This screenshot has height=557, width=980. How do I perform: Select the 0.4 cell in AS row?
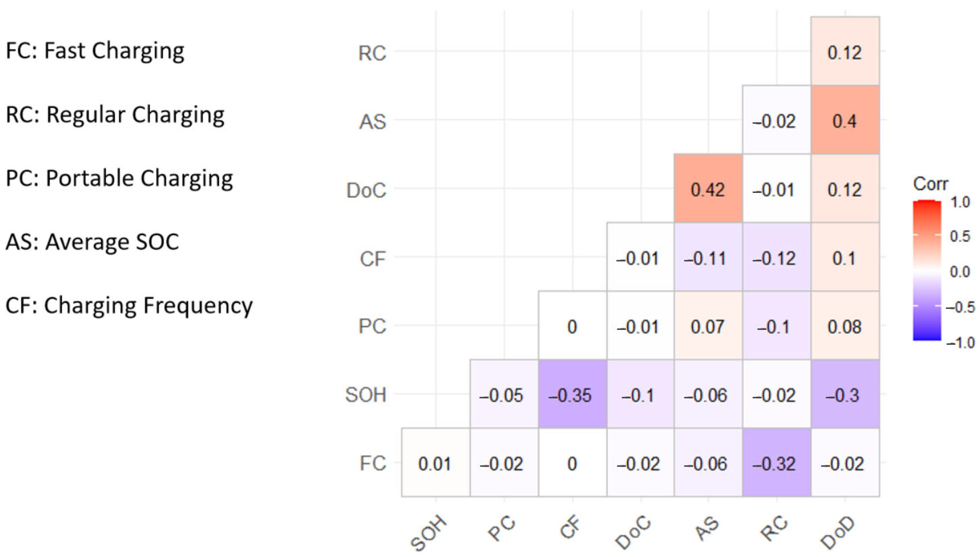(x=845, y=120)
